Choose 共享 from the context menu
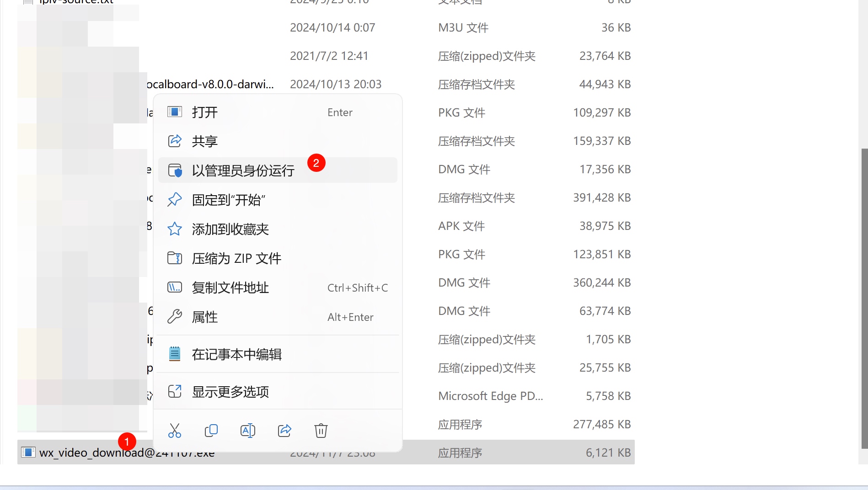Viewport: 868px width, 490px height. coord(278,141)
